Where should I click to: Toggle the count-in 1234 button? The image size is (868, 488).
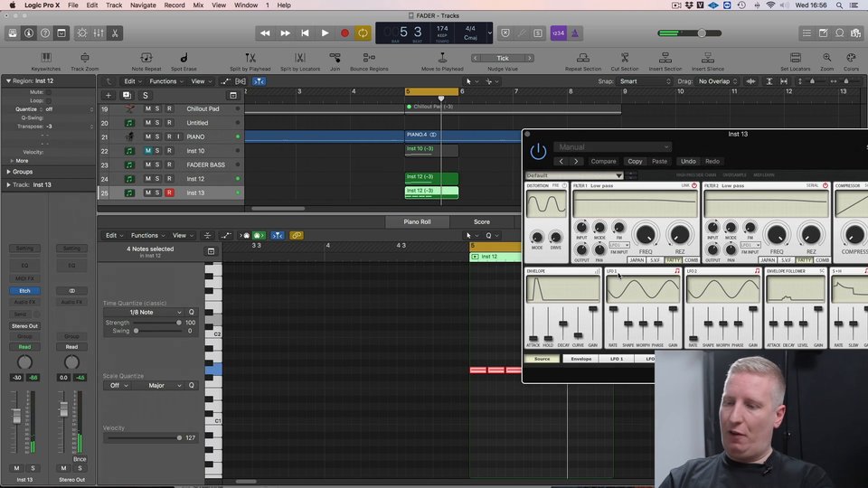[558, 33]
